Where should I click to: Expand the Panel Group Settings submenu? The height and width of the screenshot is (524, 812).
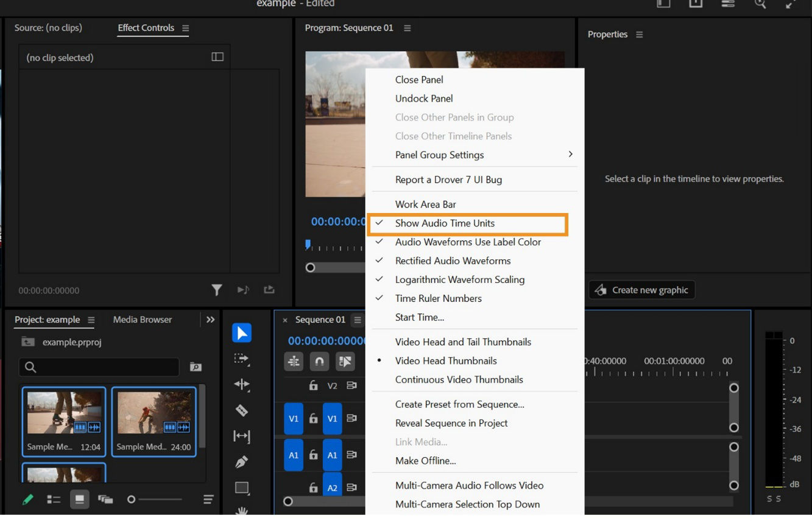[439, 155]
